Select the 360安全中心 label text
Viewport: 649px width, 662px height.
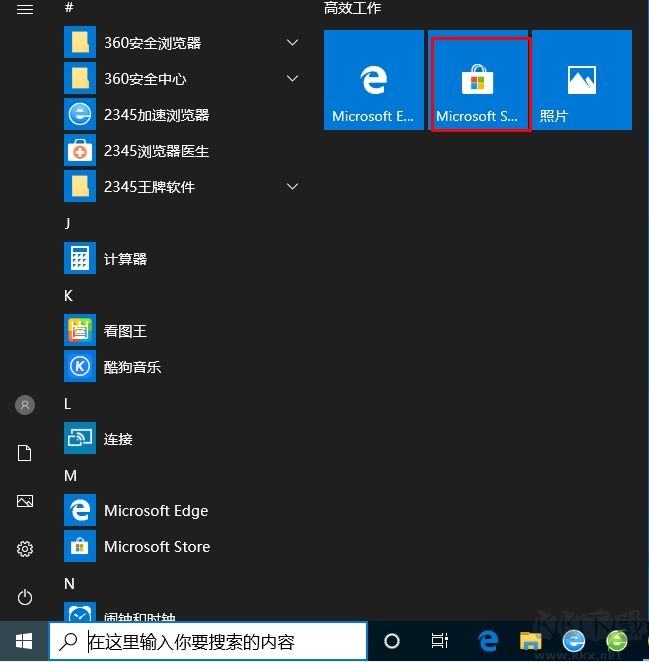point(145,79)
